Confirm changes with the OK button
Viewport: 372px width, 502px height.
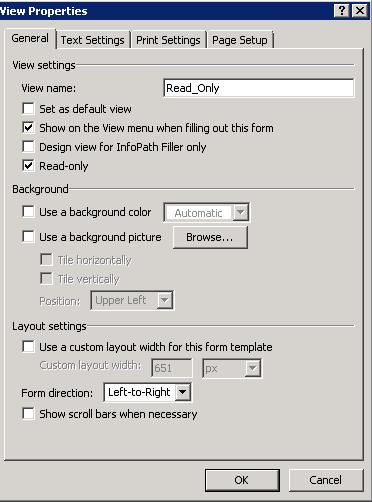coord(242,480)
